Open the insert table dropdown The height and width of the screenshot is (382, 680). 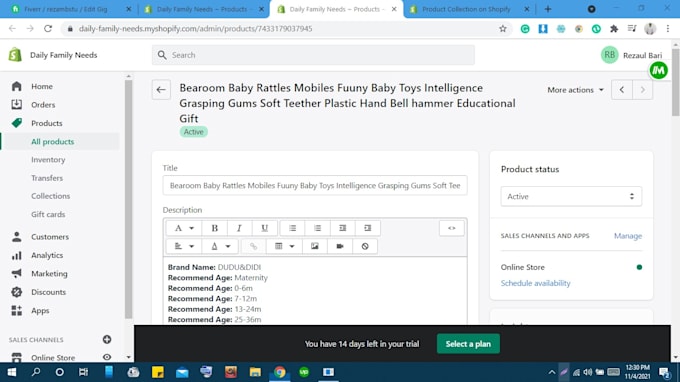click(x=284, y=246)
